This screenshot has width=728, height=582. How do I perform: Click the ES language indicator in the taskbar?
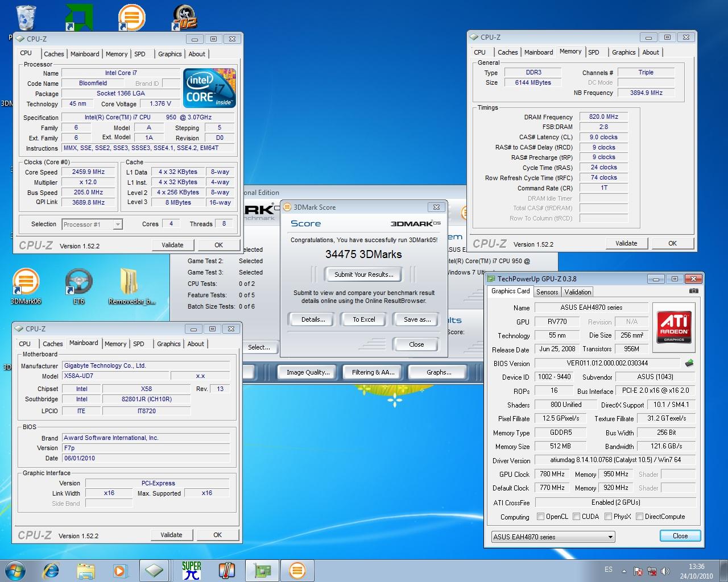[x=609, y=569]
